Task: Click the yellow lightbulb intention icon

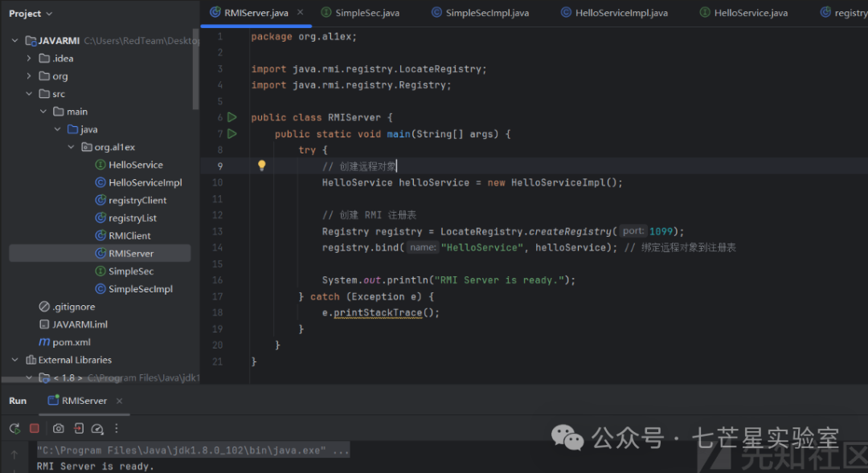Action: (262, 165)
